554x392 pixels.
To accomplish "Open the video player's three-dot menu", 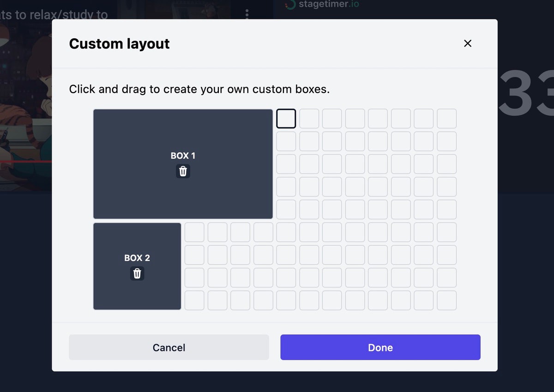I will pos(247,13).
